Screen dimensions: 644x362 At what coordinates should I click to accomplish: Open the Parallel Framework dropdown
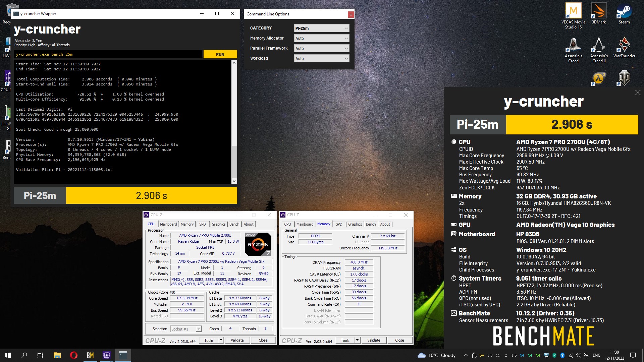point(322,49)
